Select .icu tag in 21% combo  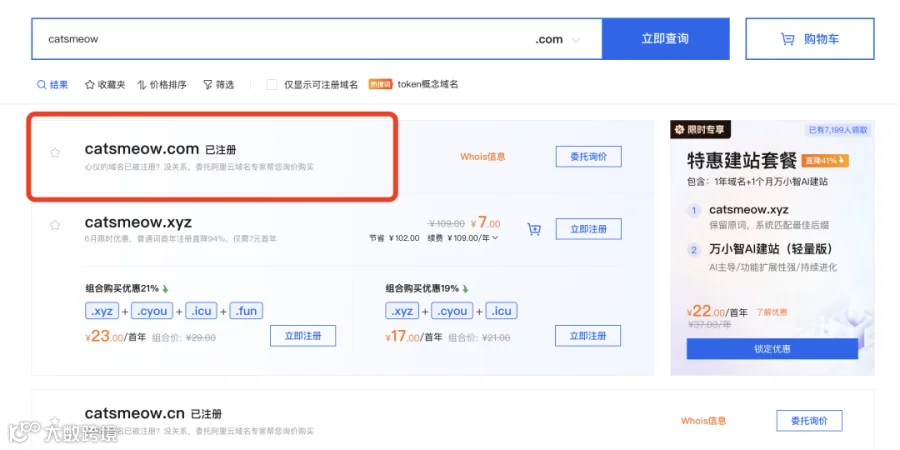201,311
